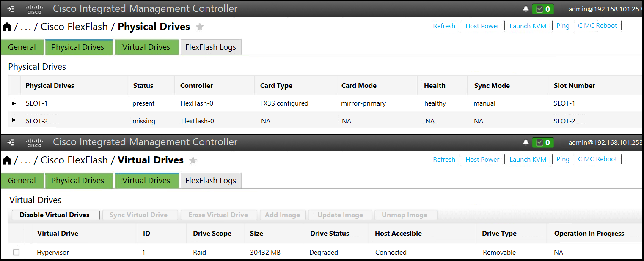Open alarm bell icon in lower header
Screen dimensions: 644x261
tap(526, 142)
